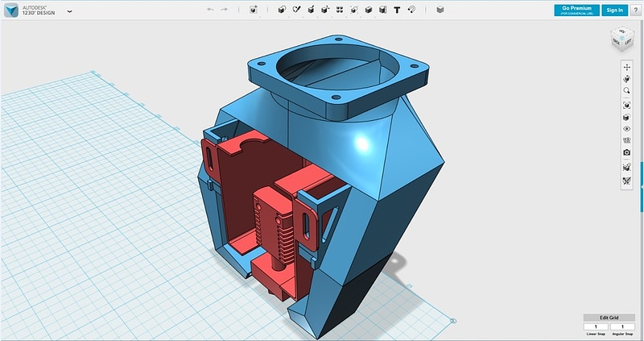Select the Zoom magnifier tool

pyautogui.click(x=627, y=90)
